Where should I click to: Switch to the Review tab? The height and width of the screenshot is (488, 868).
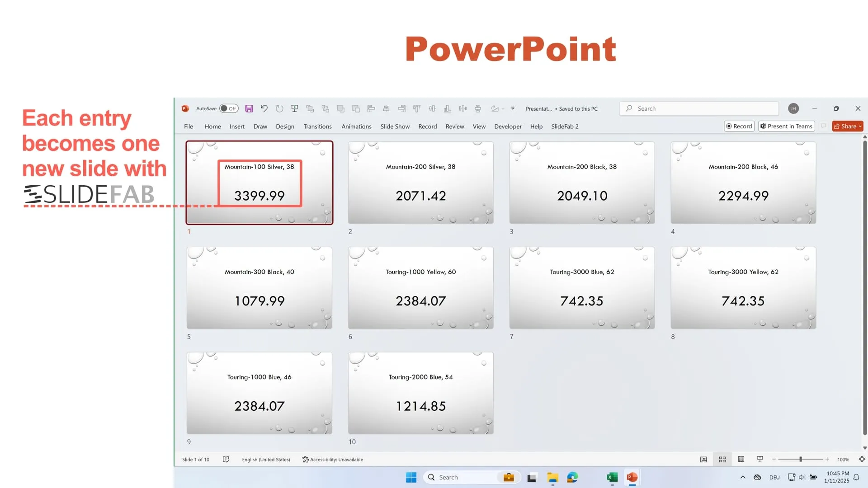click(455, 127)
